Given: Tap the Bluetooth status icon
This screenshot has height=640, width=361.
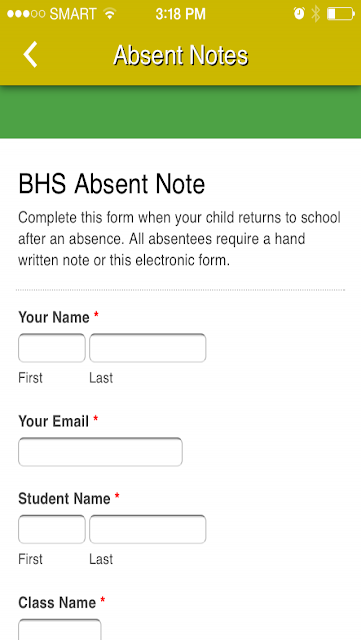Looking at the screenshot, I should click(315, 14).
